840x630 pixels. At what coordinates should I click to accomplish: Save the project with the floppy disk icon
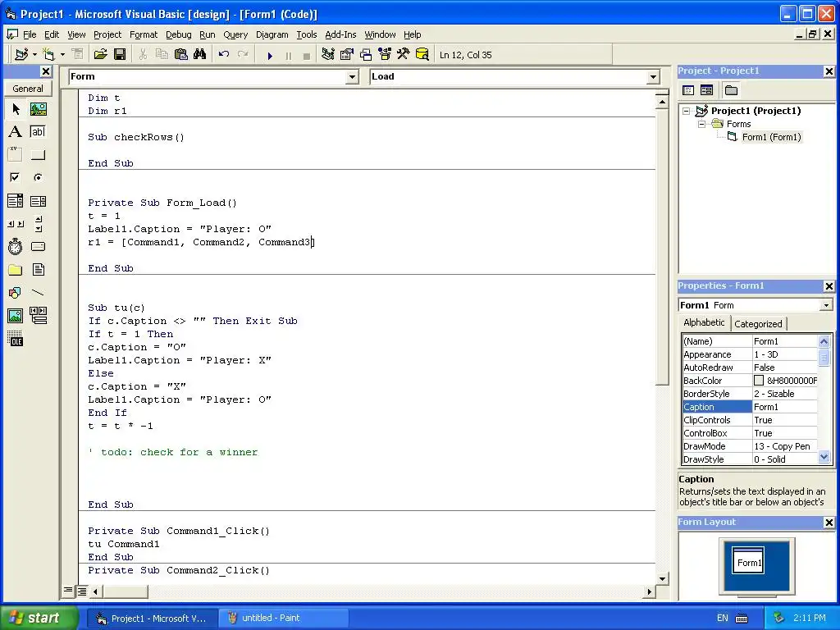(120, 55)
